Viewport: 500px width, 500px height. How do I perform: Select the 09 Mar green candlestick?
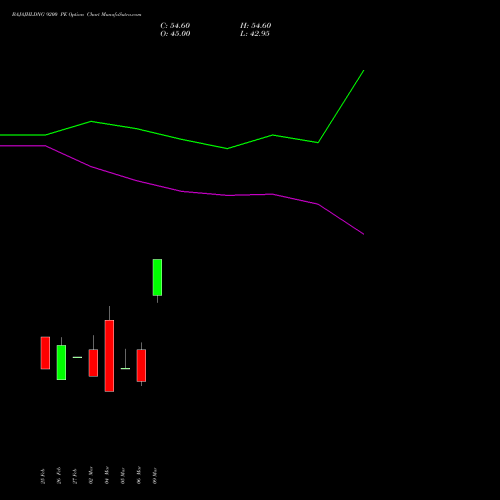pos(157,277)
